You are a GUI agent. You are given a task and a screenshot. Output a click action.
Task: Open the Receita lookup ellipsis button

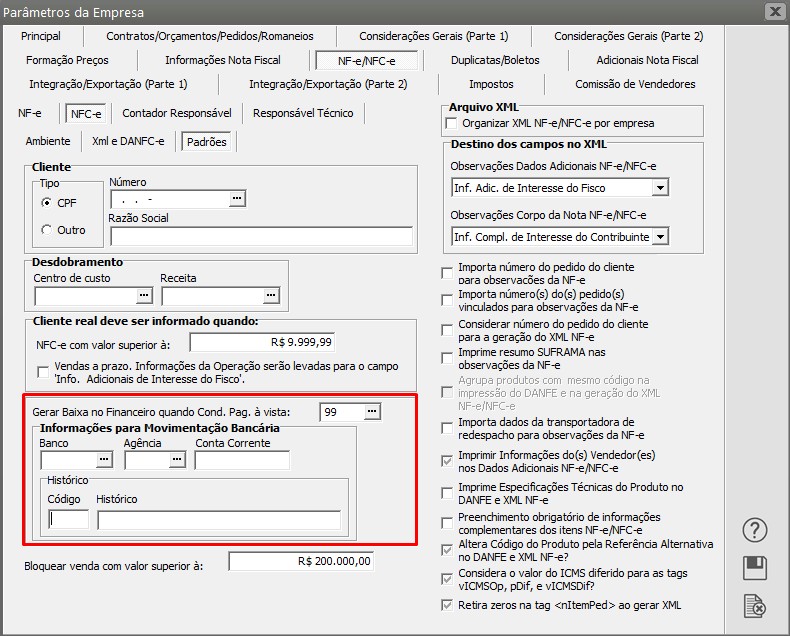click(270, 296)
